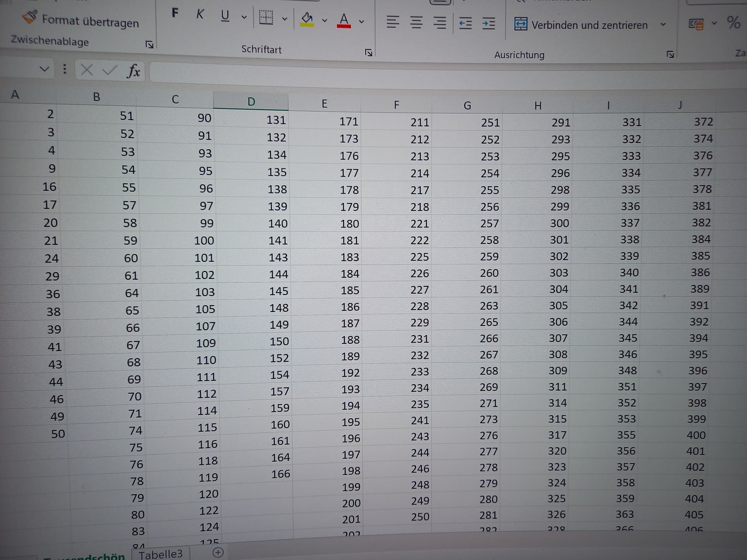Viewport: 747px width, 560px height.
Task: Increase indent icon in Ausrichtung
Action: pyautogui.click(x=489, y=24)
